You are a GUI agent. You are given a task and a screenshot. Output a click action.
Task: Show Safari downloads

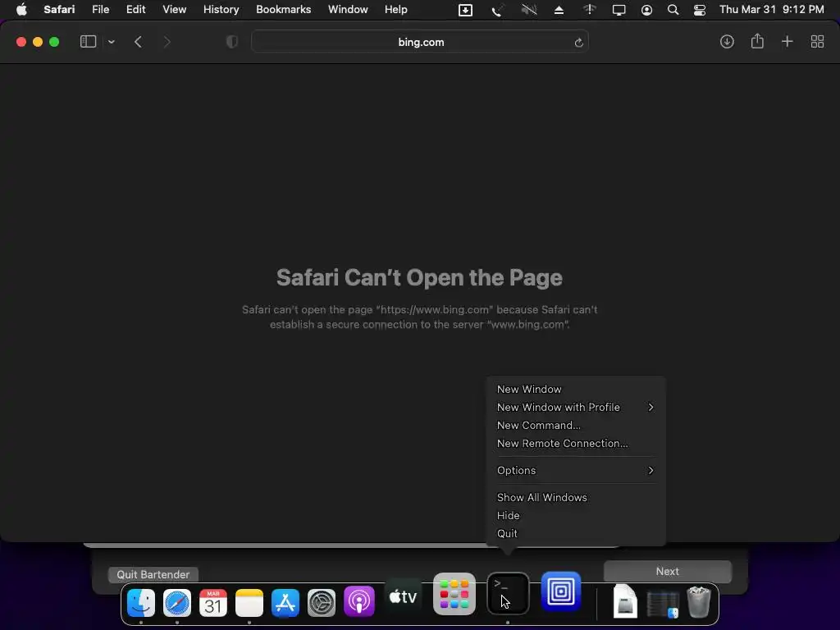(x=727, y=42)
